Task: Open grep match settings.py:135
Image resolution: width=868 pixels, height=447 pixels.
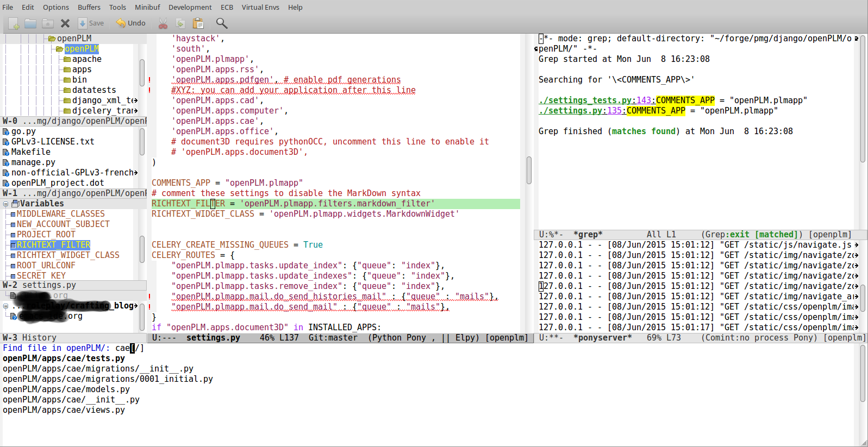Action: coord(582,111)
